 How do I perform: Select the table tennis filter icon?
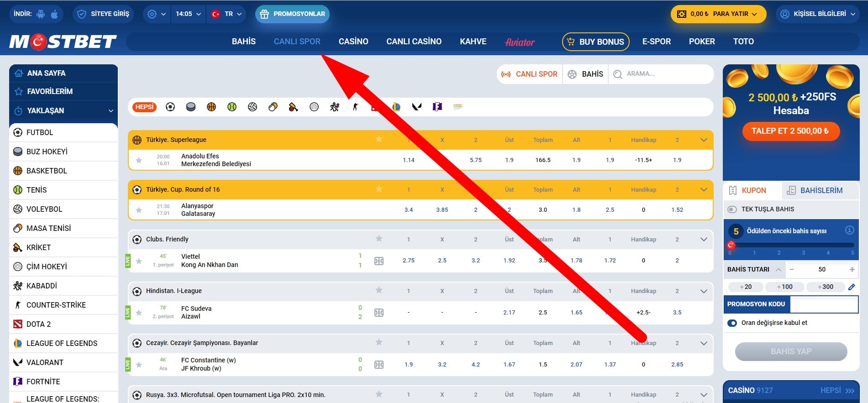tap(273, 107)
